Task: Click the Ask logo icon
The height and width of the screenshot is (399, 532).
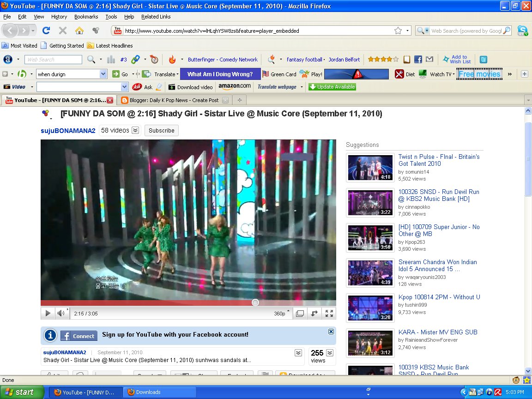Action: pos(137,87)
